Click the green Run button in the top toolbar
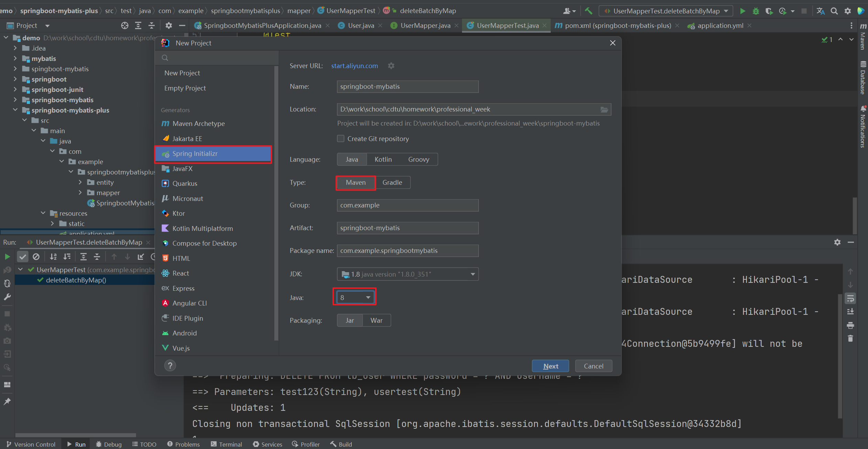Viewport: 868px width, 449px height. tap(743, 11)
